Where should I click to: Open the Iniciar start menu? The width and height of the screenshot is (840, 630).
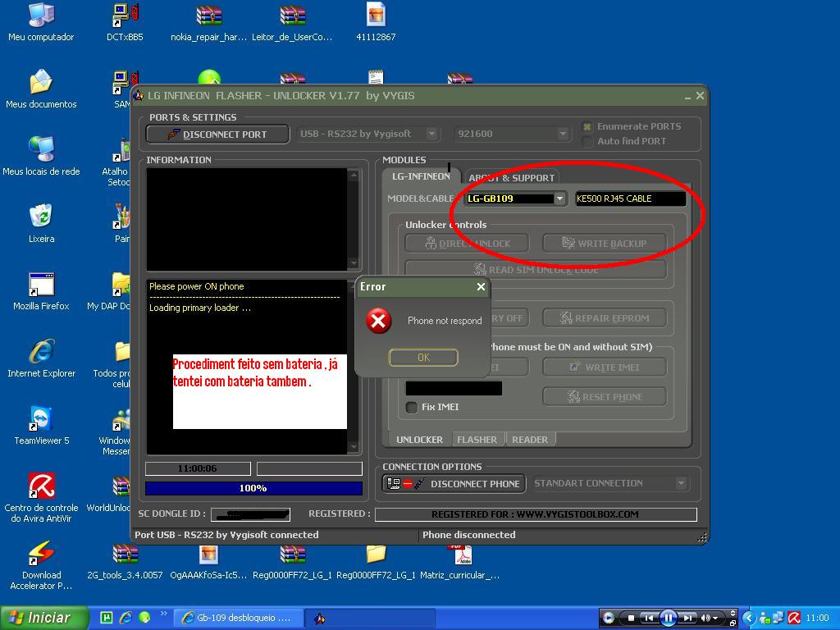click(x=43, y=618)
